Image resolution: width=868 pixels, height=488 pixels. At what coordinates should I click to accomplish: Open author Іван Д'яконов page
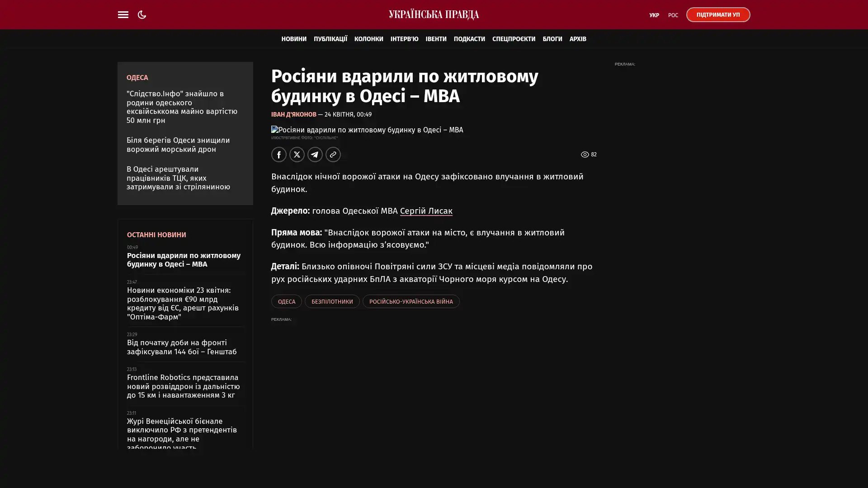point(293,115)
